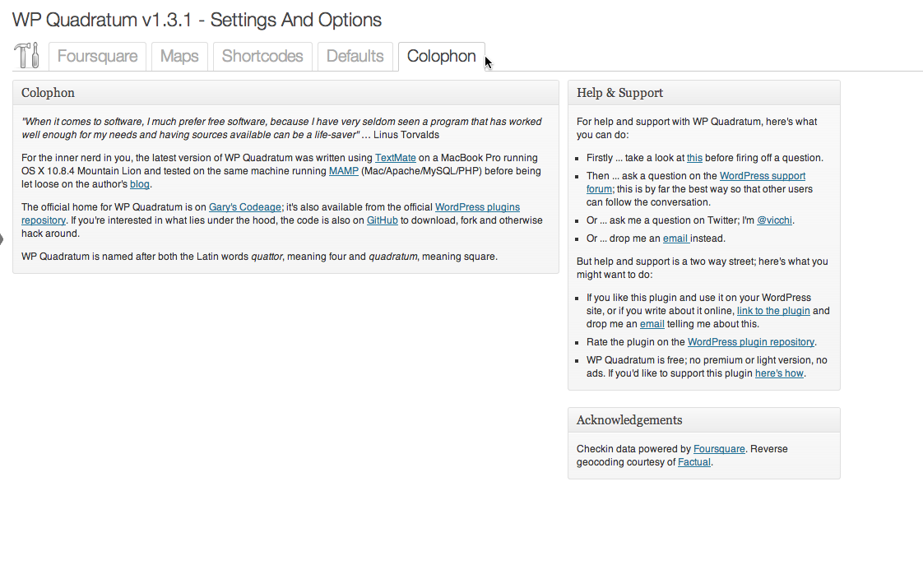This screenshot has width=923, height=588.
Task: Click the Colophon tab
Action: (x=442, y=57)
